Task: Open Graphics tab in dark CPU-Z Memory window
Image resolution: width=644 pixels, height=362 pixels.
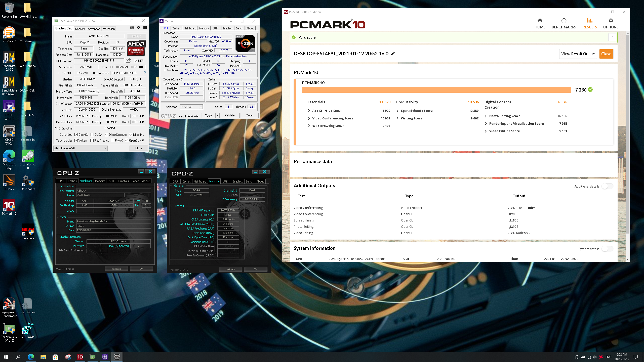Action: coord(237,181)
